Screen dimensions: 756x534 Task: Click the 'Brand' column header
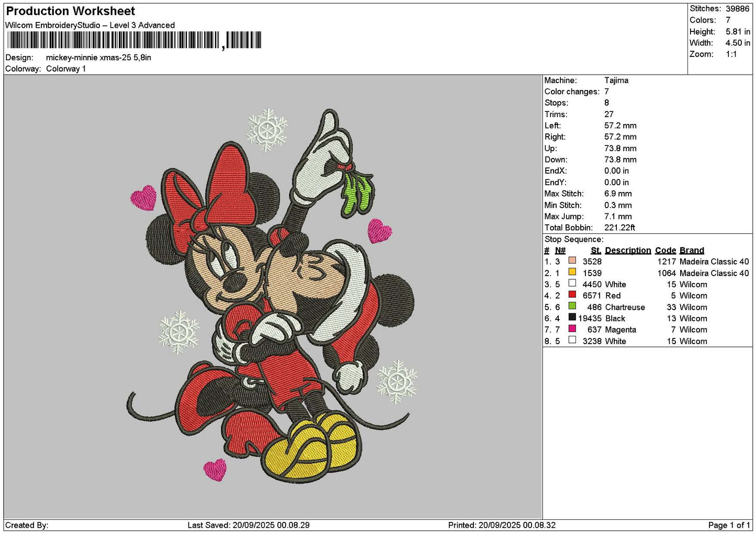point(692,251)
